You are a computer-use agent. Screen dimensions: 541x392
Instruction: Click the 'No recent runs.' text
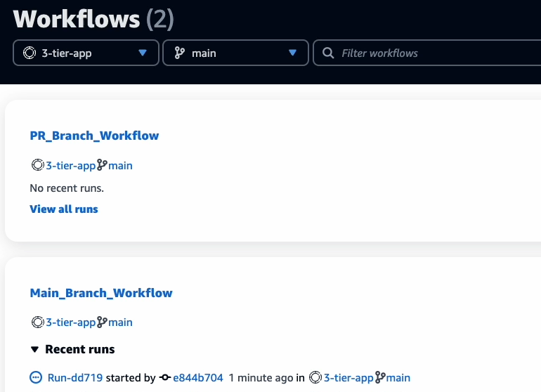67,188
